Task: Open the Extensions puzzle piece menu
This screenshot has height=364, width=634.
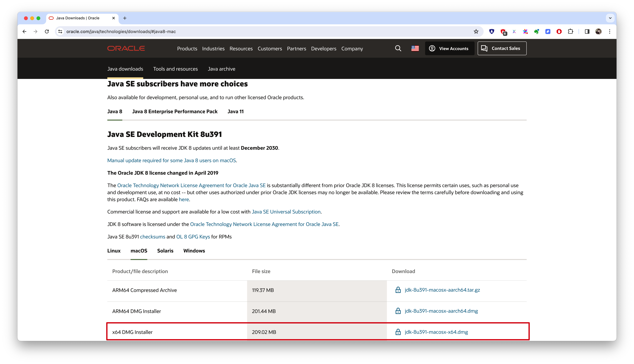Action: [571, 32]
